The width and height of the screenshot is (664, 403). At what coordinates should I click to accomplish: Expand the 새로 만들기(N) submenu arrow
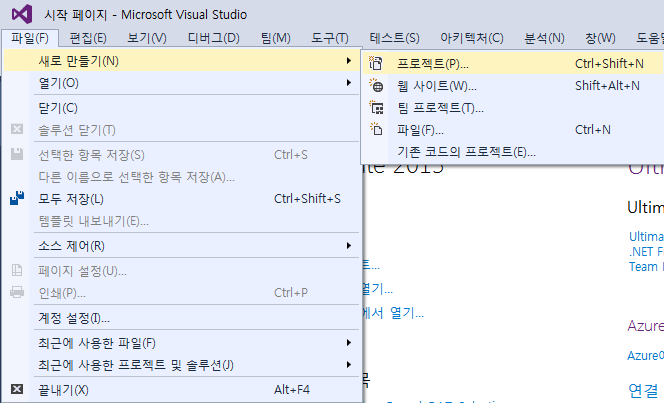tap(349, 61)
